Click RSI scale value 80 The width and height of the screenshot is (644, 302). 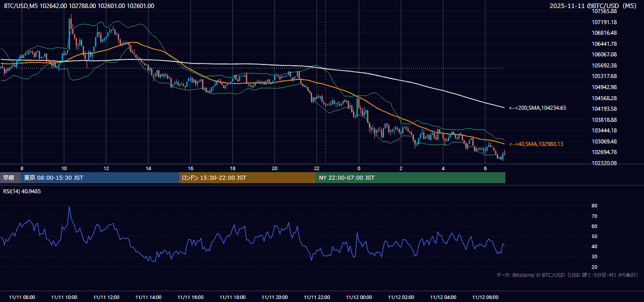point(594,206)
